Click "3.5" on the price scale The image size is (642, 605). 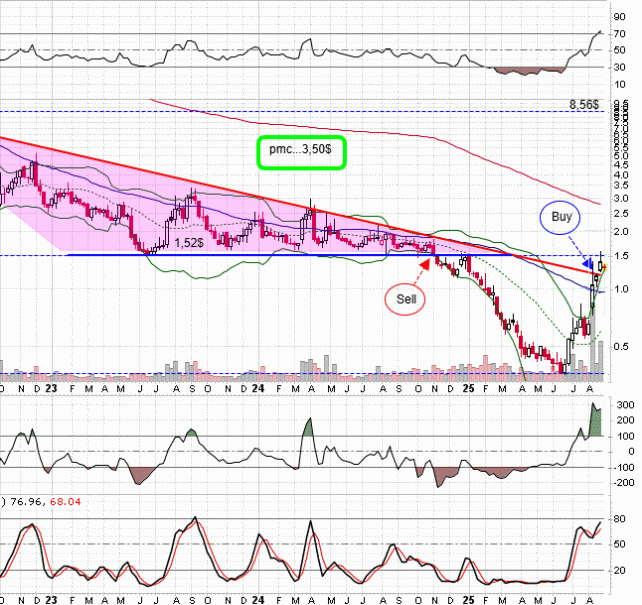coord(621,185)
